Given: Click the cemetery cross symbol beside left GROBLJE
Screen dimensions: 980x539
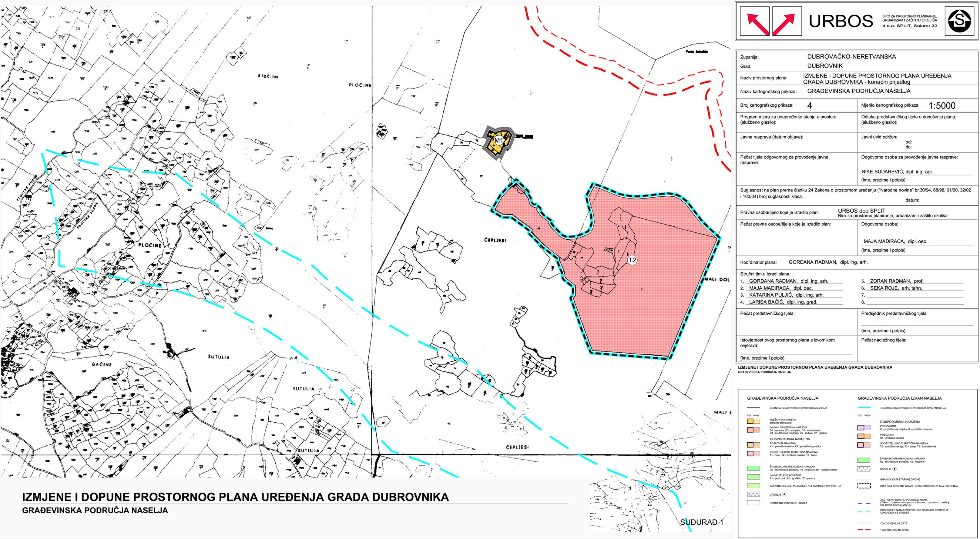Looking at the screenshot, I should click(784, 494).
